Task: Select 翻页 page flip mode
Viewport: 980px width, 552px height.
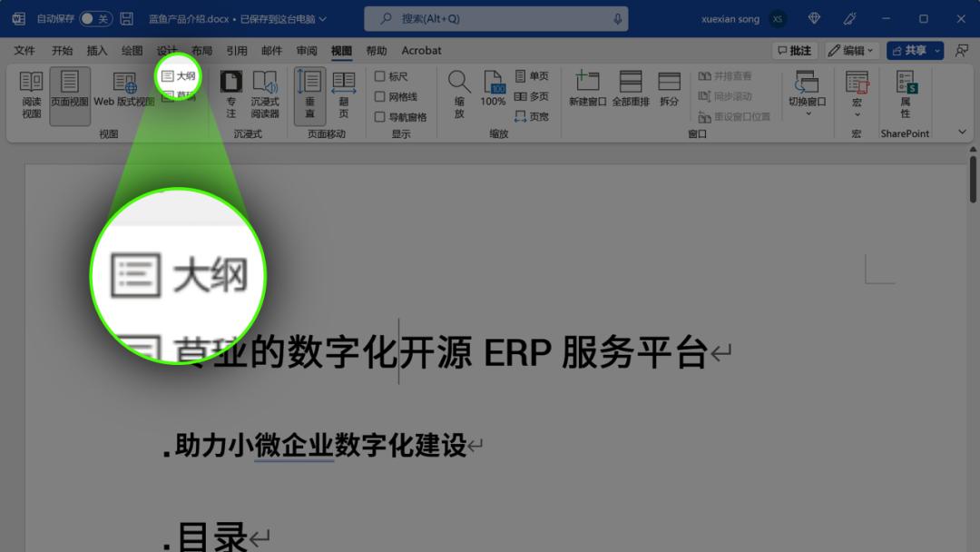Action: coord(343,97)
